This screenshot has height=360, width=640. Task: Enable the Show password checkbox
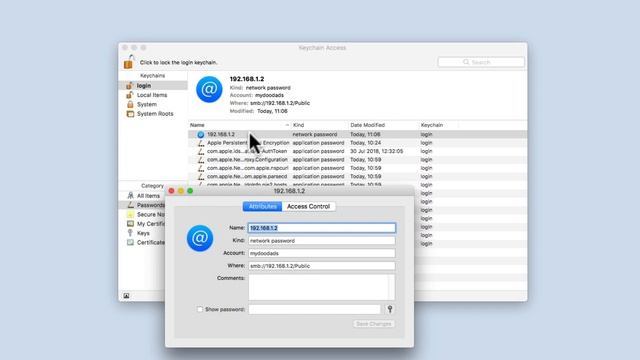click(x=200, y=309)
